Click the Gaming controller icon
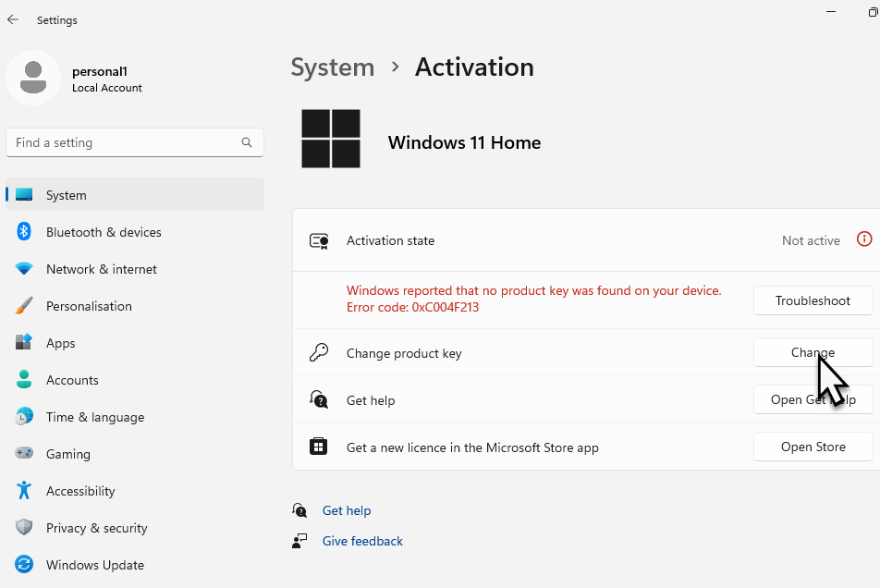This screenshot has width=880, height=588. [x=24, y=453]
